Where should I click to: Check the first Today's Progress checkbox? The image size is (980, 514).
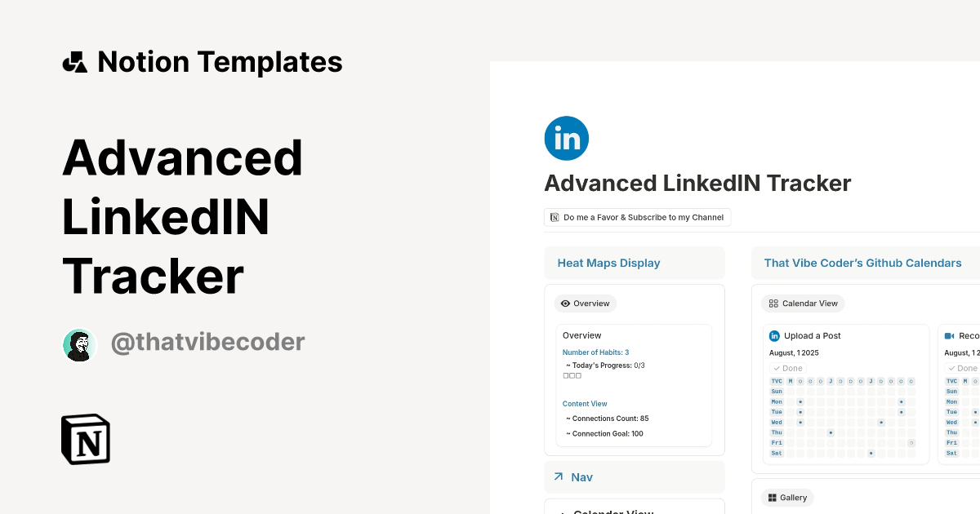coord(565,374)
